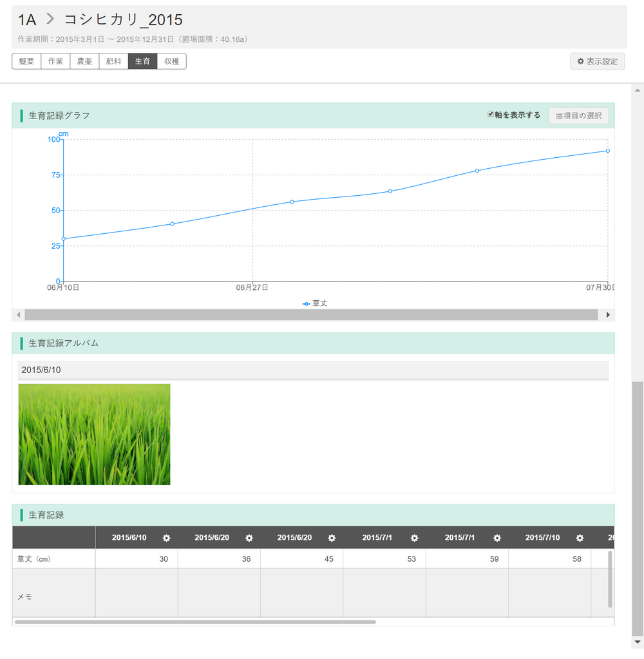Click gear icon of column with value 36
This screenshot has height=659, width=644.
click(x=249, y=538)
